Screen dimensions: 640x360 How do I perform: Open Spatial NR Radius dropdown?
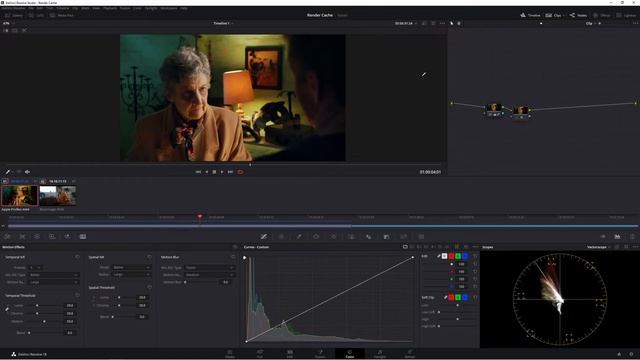[x=131, y=275]
